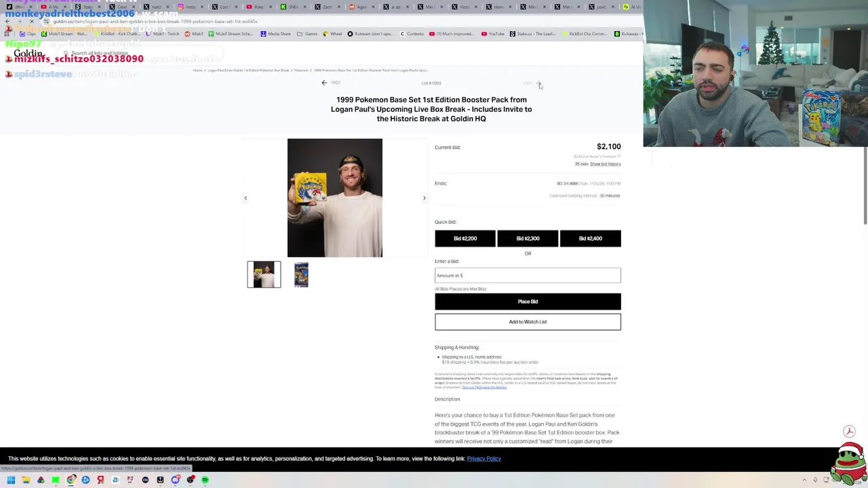Show previous image in the gallery
Viewport: 868px width, 488px height.
(x=245, y=198)
